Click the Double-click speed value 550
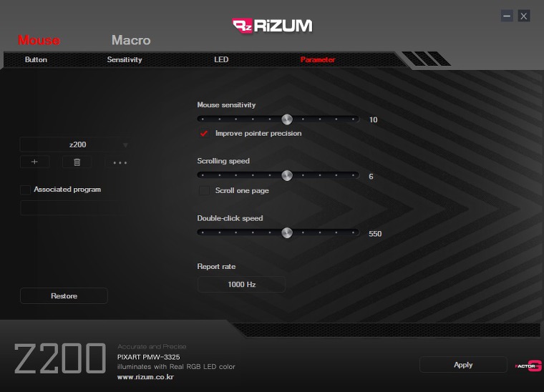Image resolution: width=544 pixels, height=392 pixels. [375, 234]
